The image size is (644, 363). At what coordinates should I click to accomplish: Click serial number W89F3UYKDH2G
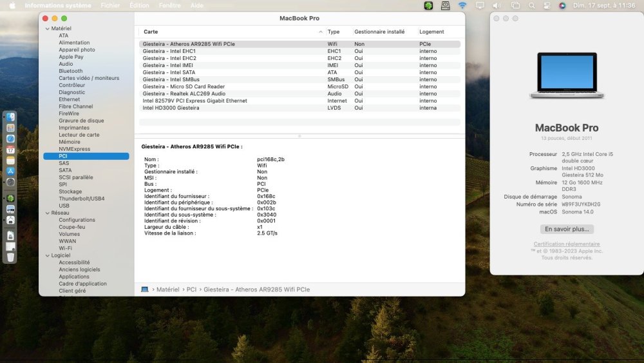(581, 204)
